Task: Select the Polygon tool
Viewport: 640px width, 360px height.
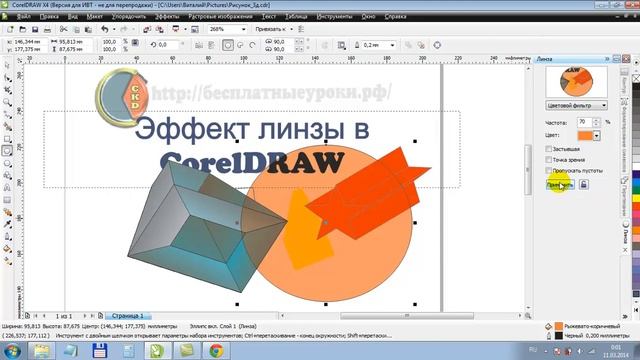Action: 7,164
